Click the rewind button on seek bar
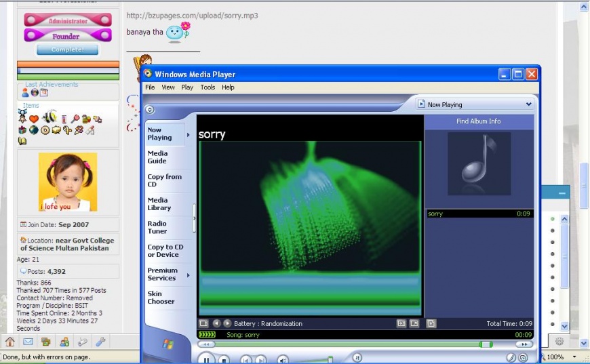This screenshot has width=590, height=364. (206, 344)
